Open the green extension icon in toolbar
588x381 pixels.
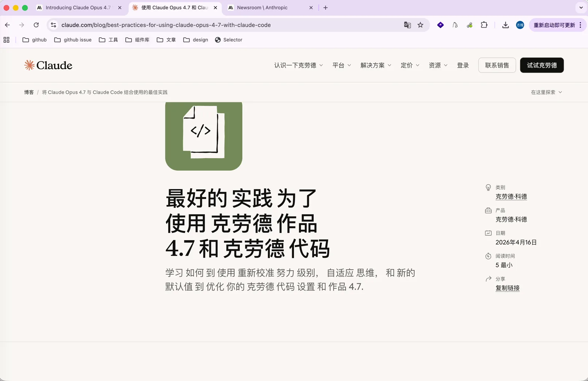469,25
